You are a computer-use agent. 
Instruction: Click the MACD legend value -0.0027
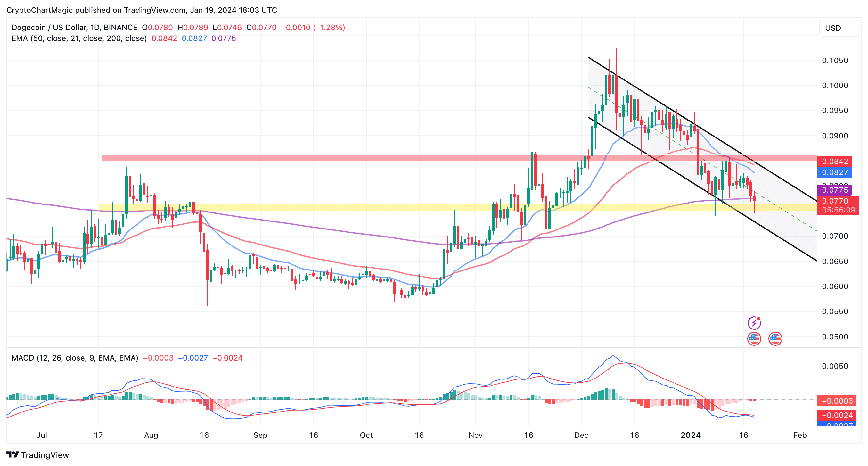pyautogui.click(x=193, y=358)
